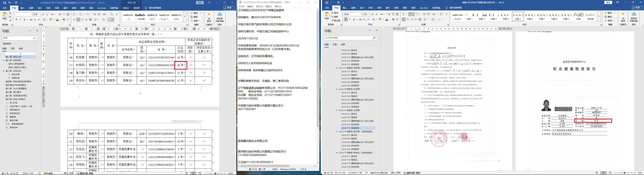Open 布局 tab in the right Word window

[370, 8]
